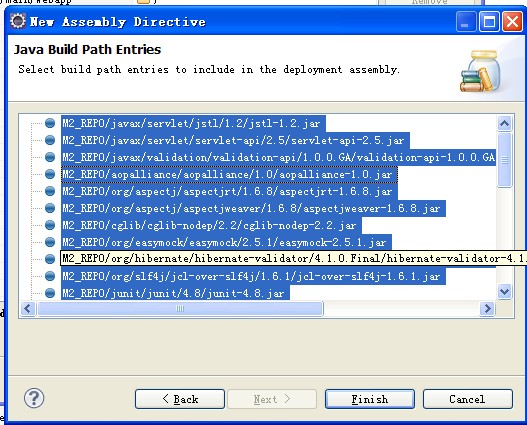This screenshot has width=527, height=425.
Task: Click the blue icon beside cglib-nodep-2.2.jar
Action: pyautogui.click(x=50, y=225)
